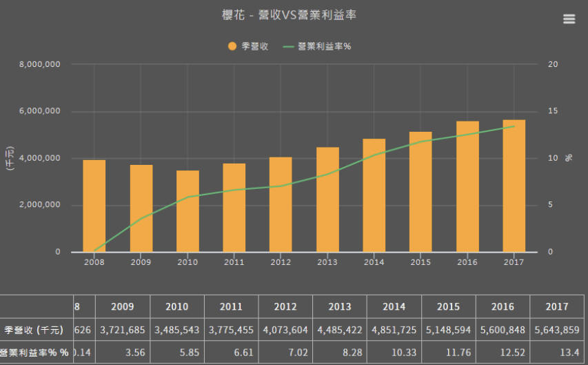
Task: Click the 4,000,000 left axis label
Action: click(40, 158)
